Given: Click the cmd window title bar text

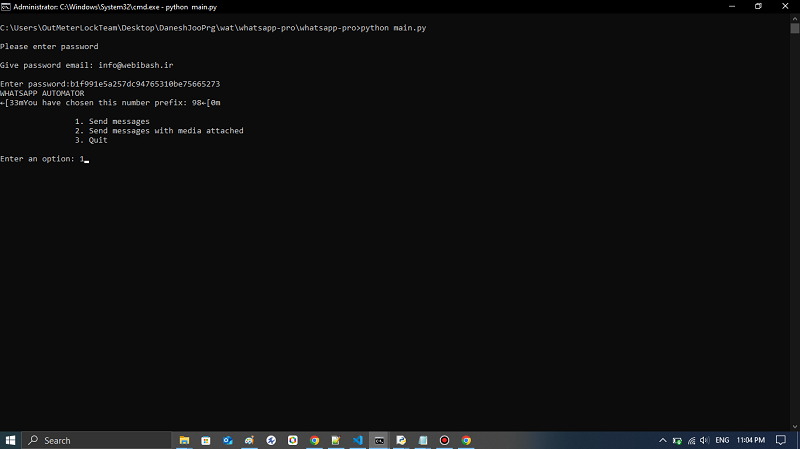Looking at the screenshot, I should [115, 7].
